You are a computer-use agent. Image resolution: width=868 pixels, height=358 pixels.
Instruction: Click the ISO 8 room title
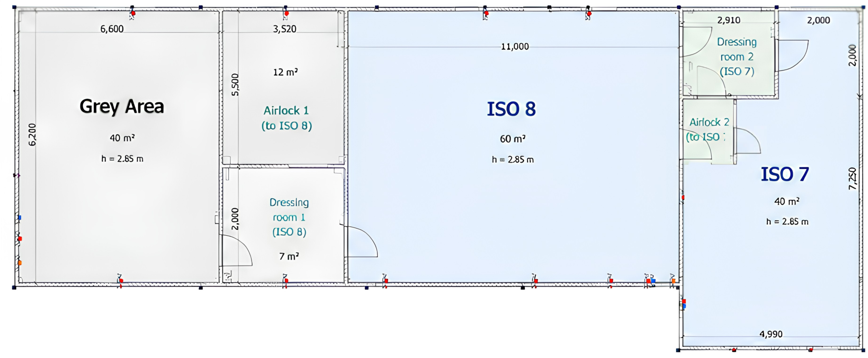(511, 109)
